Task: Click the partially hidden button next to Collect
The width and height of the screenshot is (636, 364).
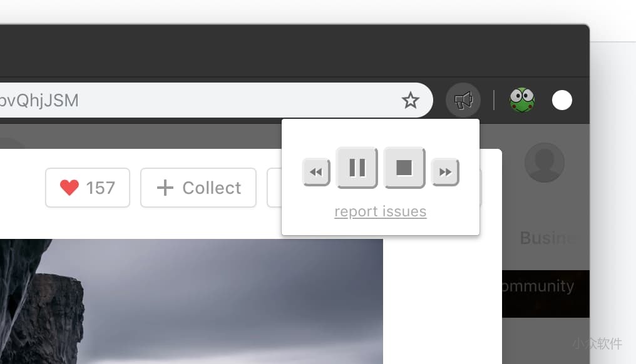Action: 275,188
